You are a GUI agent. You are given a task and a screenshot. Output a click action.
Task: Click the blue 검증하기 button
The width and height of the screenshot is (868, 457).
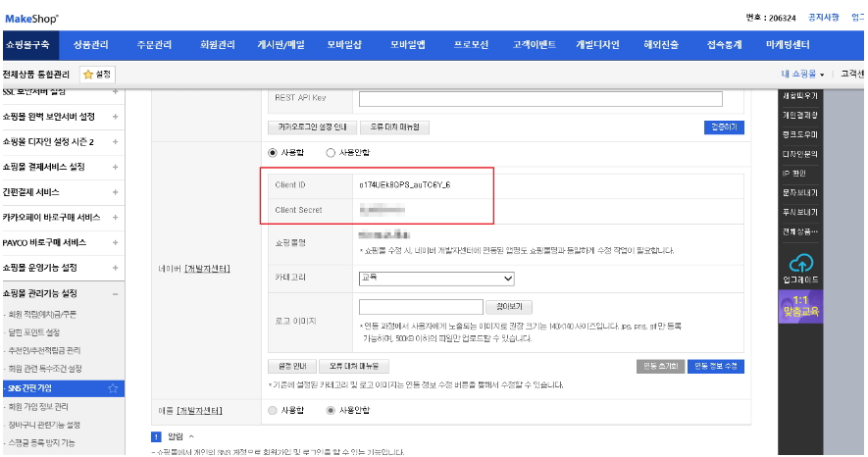(724, 127)
